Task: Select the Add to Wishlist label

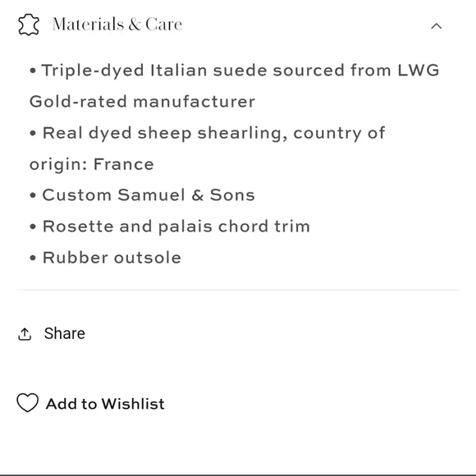Action: [105, 404]
